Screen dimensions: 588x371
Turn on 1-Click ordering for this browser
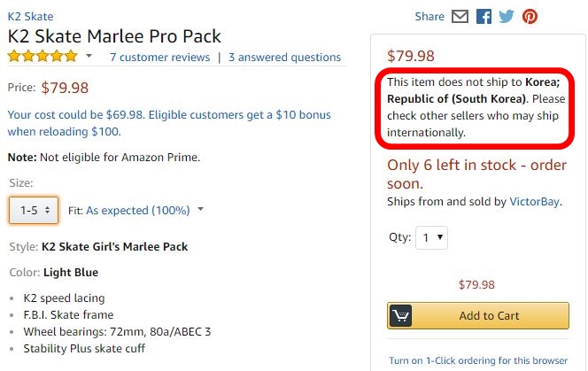point(478,360)
